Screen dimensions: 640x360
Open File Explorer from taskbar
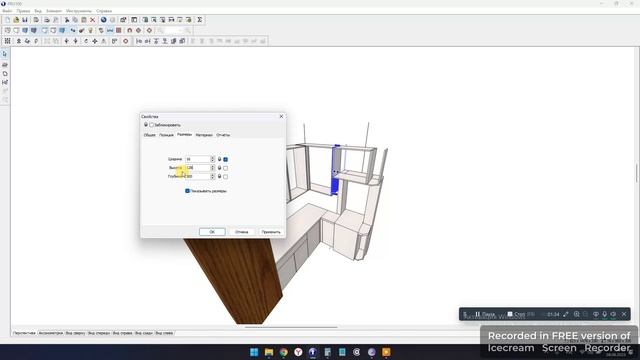[x=269, y=352]
